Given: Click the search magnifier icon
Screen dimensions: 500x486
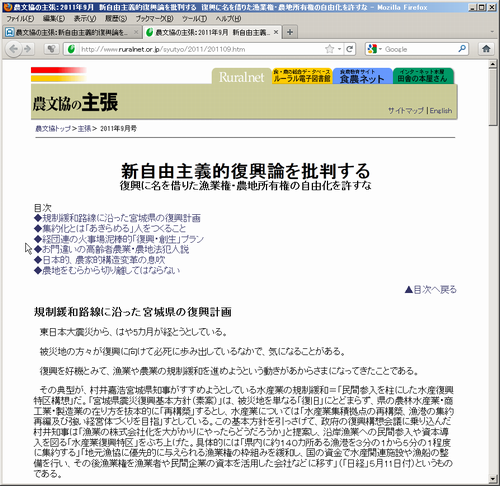Looking at the screenshot, I should (462, 49).
